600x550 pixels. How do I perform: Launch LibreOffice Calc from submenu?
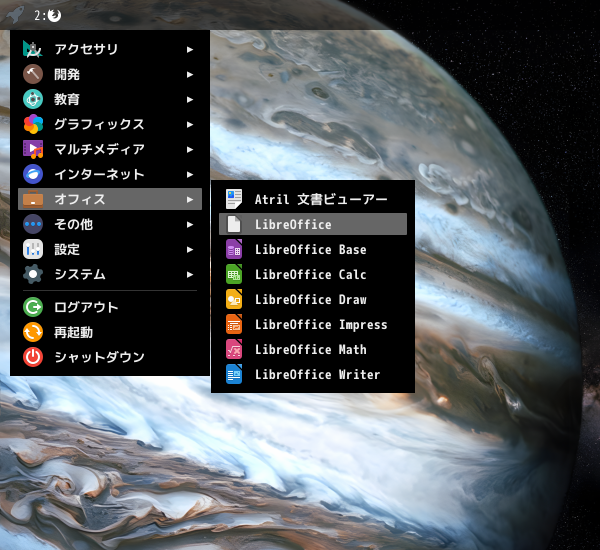(x=313, y=274)
